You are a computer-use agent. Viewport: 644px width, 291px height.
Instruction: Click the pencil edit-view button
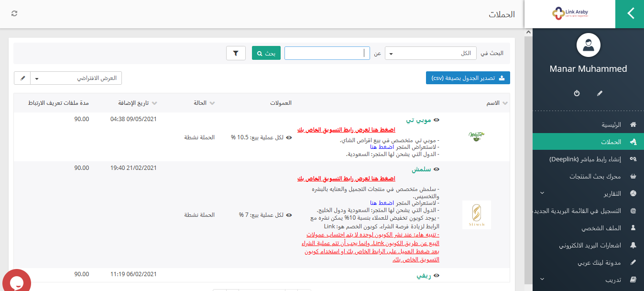coord(22,78)
